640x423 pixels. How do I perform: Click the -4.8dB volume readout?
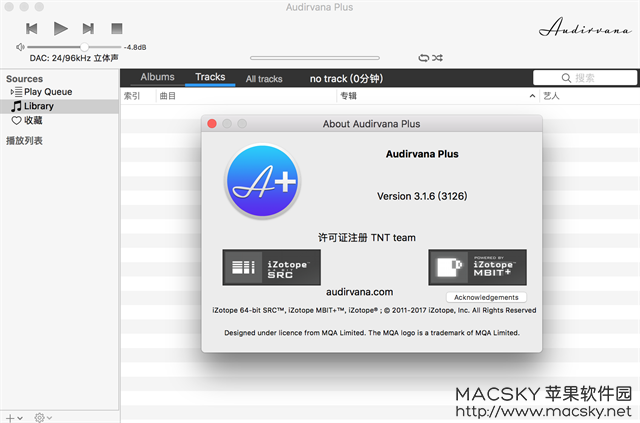tap(135, 47)
